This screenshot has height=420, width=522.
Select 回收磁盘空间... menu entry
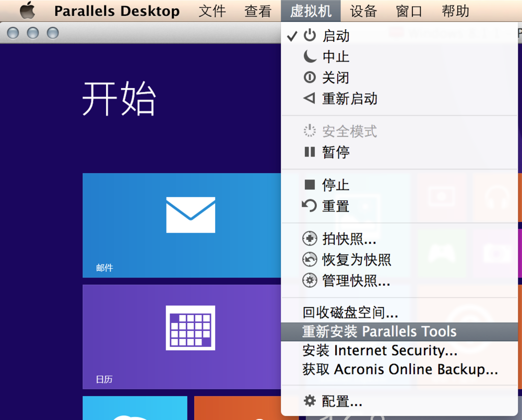(399, 313)
